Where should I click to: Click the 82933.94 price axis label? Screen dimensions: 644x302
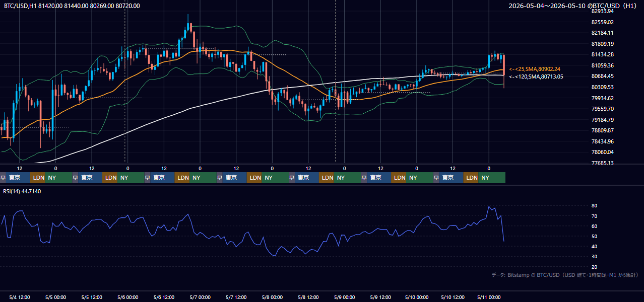(602, 11)
